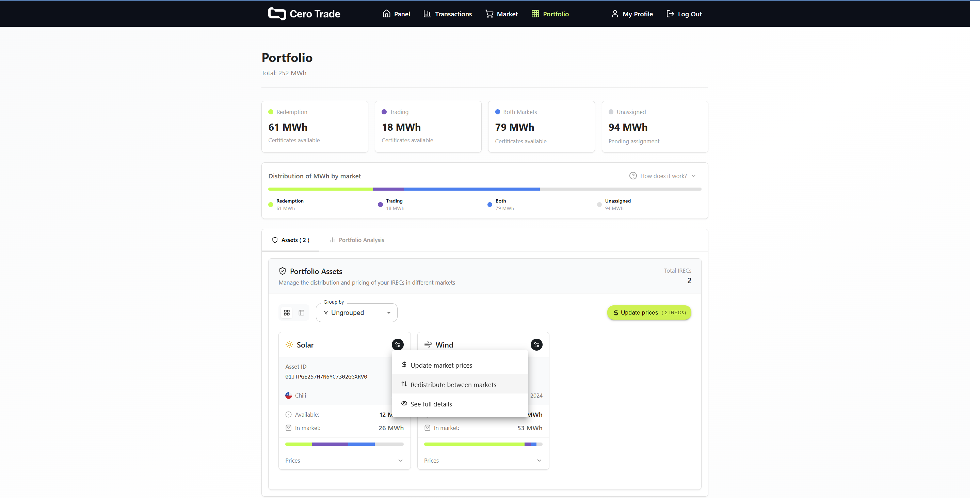980x498 pixels.
Task: Select Redistribute between markets menu entry
Action: [453, 385]
